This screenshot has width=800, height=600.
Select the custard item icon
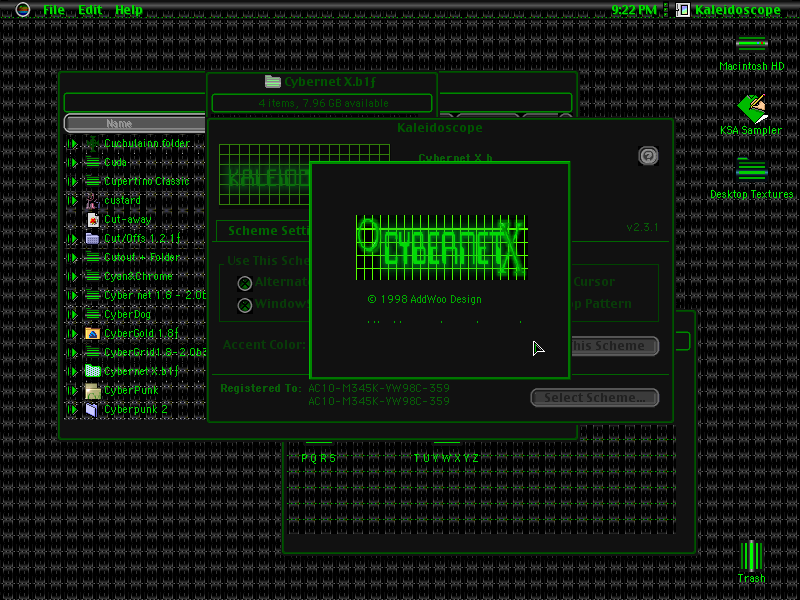[92, 201]
